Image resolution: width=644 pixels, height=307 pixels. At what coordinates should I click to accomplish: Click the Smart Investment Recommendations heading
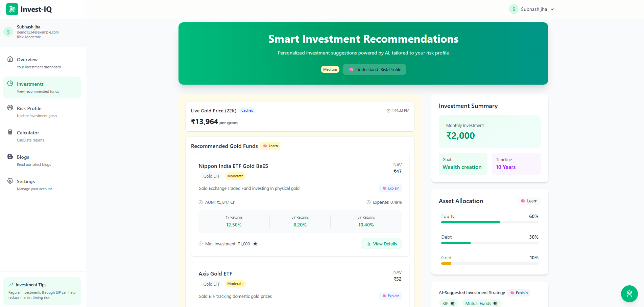363,39
